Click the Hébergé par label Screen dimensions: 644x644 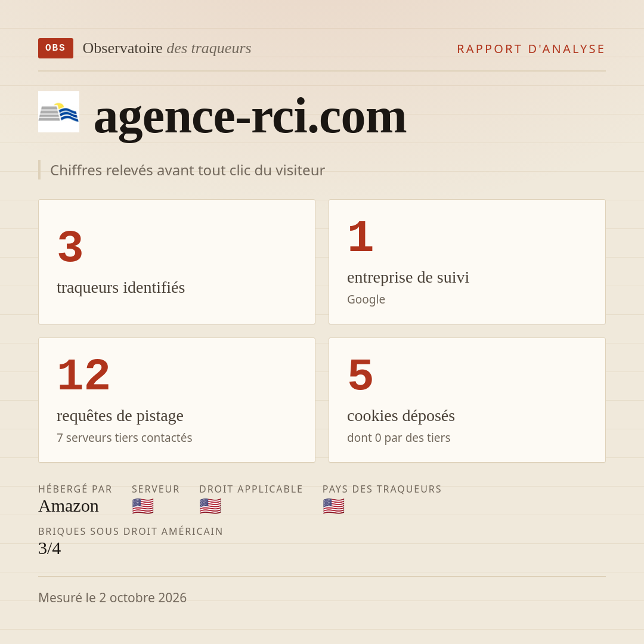tap(75, 489)
